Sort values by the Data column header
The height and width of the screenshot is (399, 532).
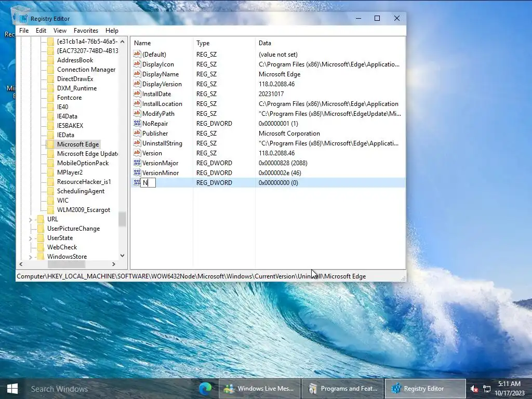330,43
